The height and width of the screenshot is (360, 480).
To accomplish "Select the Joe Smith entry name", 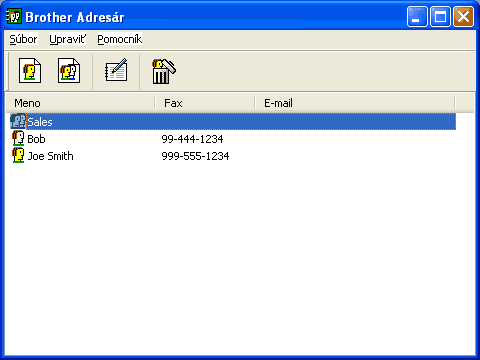I will [x=50, y=156].
